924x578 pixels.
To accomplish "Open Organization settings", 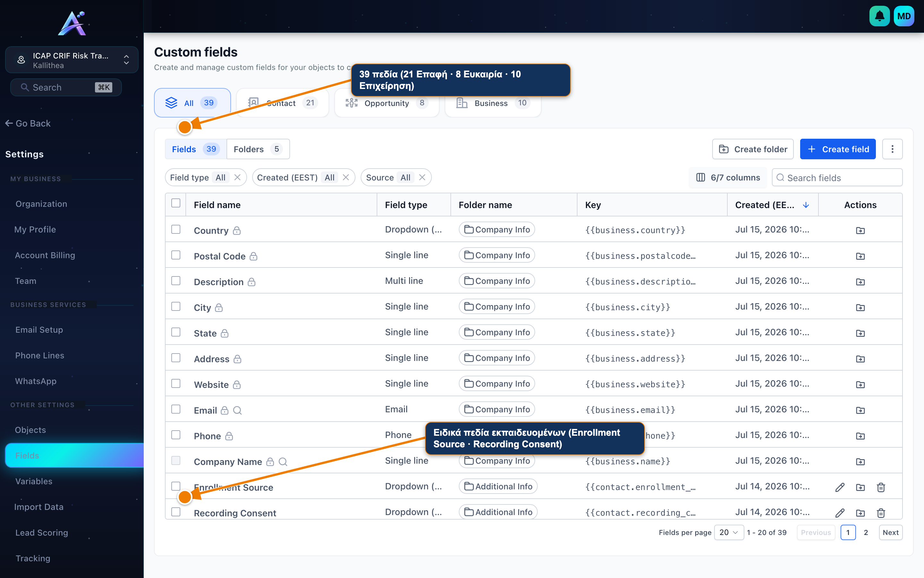I will pyautogui.click(x=41, y=204).
